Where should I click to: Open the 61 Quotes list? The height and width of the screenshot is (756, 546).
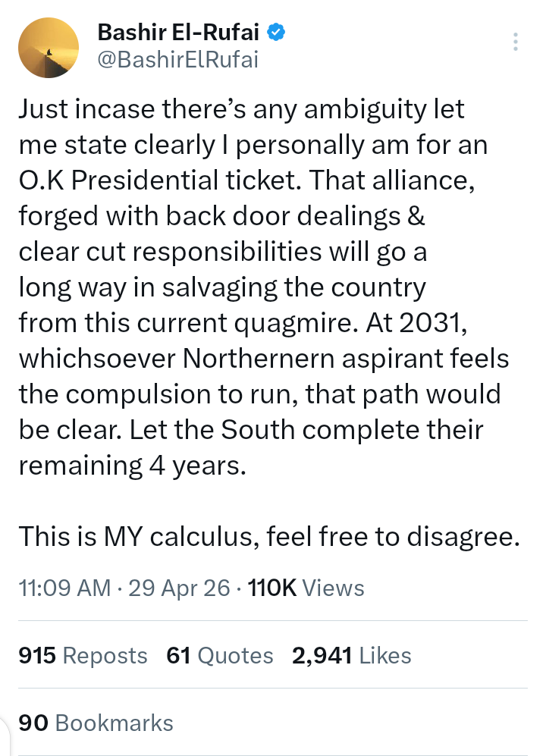tap(220, 655)
